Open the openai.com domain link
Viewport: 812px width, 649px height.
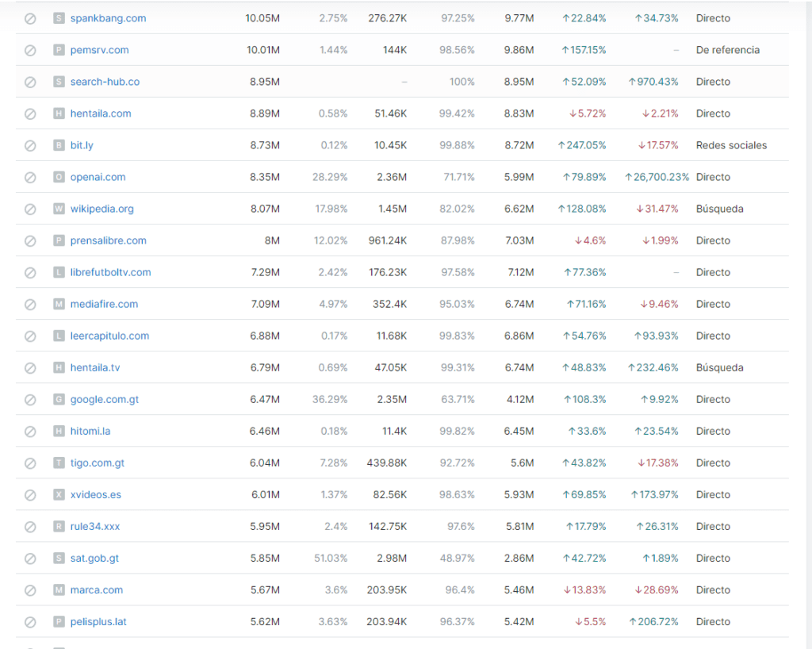(98, 177)
